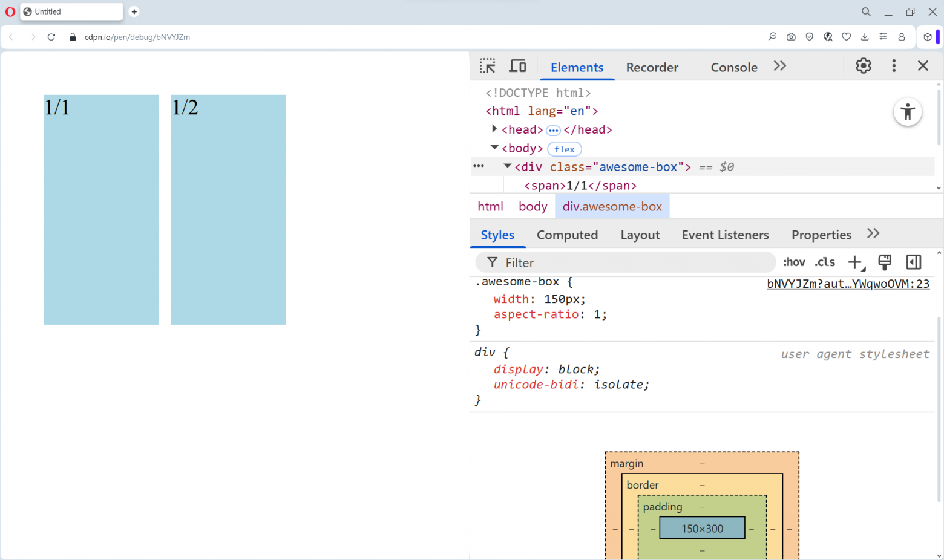Screen dimensions: 944x560
Task: Select body in the breadcrumb bar
Action: click(533, 206)
